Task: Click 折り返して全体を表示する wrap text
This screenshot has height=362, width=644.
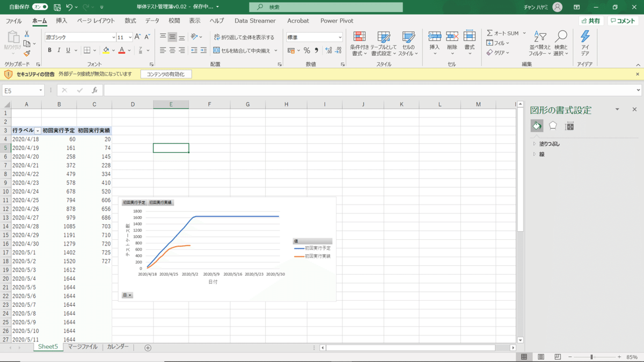Action: [244, 38]
